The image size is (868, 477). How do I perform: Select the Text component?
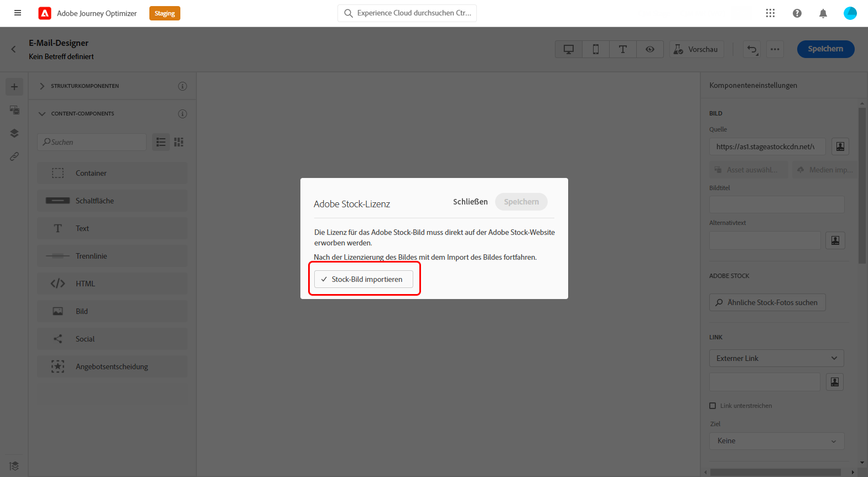coord(112,228)
